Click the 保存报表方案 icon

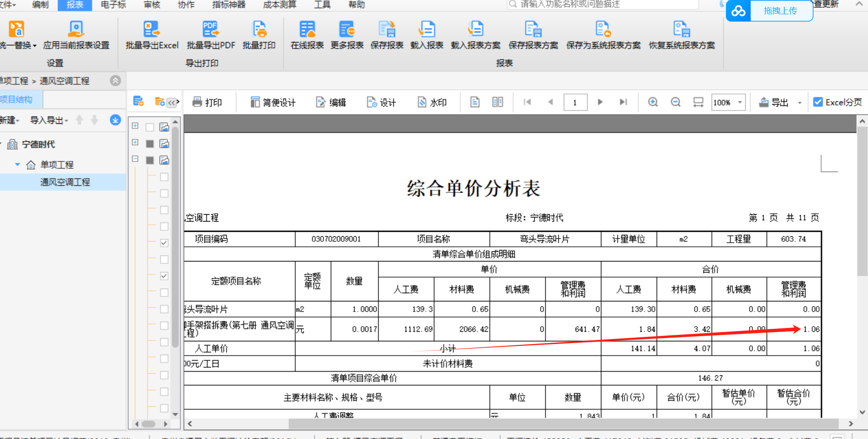click(x=533, y=29)
